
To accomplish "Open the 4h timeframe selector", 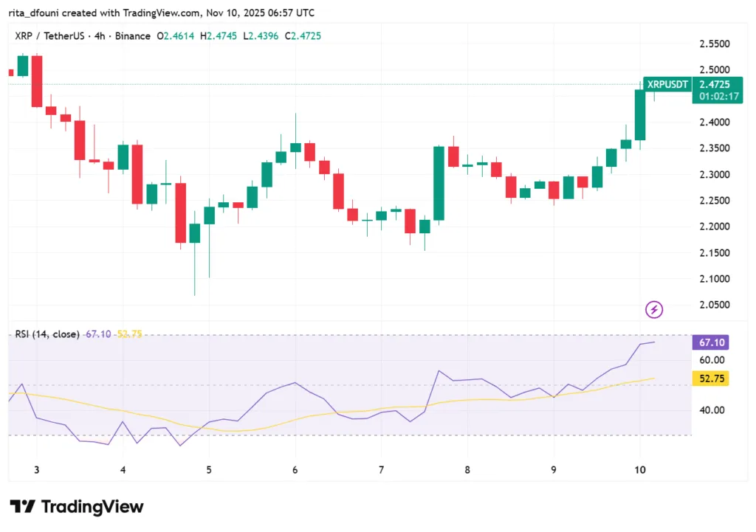I will (98, 35).
